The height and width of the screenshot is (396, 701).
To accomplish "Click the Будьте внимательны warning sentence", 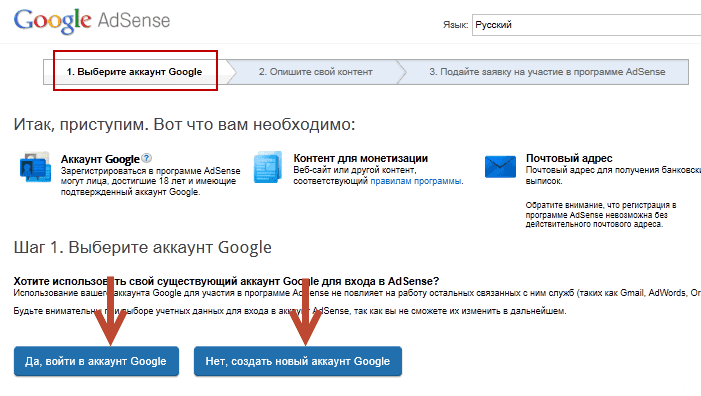I will (290, 311).
